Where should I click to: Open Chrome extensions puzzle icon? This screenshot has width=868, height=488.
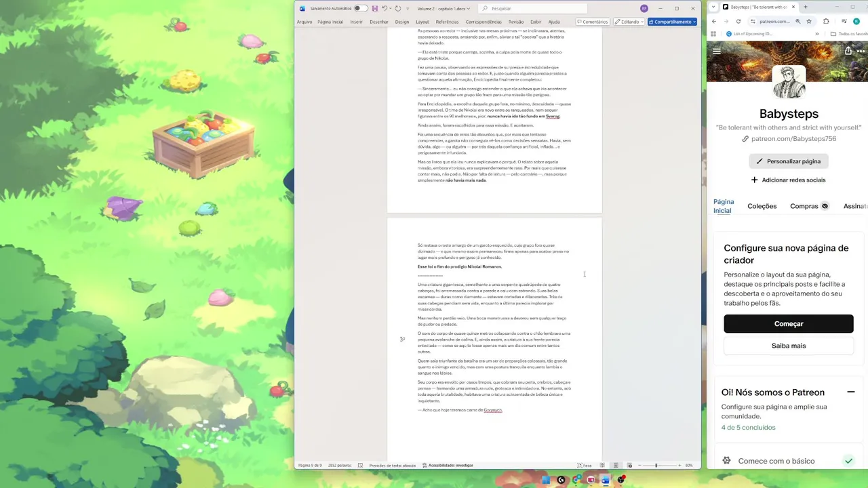click(826, 21)
